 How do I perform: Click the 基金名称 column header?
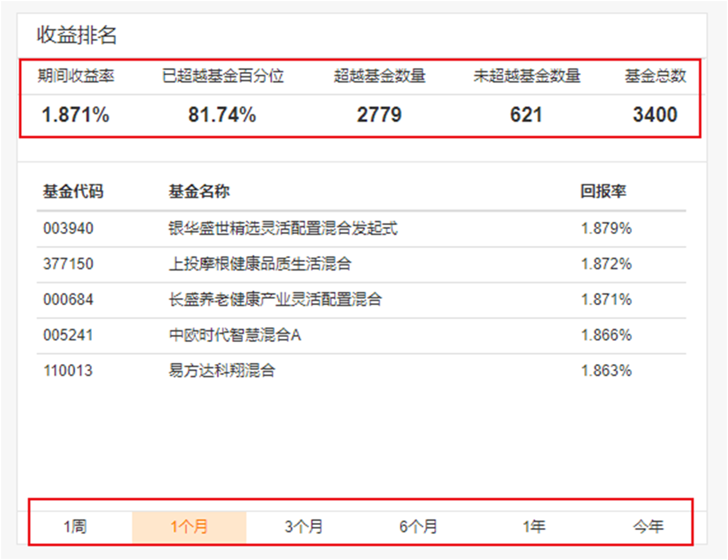pyautogui.click(x=199, y=191)
